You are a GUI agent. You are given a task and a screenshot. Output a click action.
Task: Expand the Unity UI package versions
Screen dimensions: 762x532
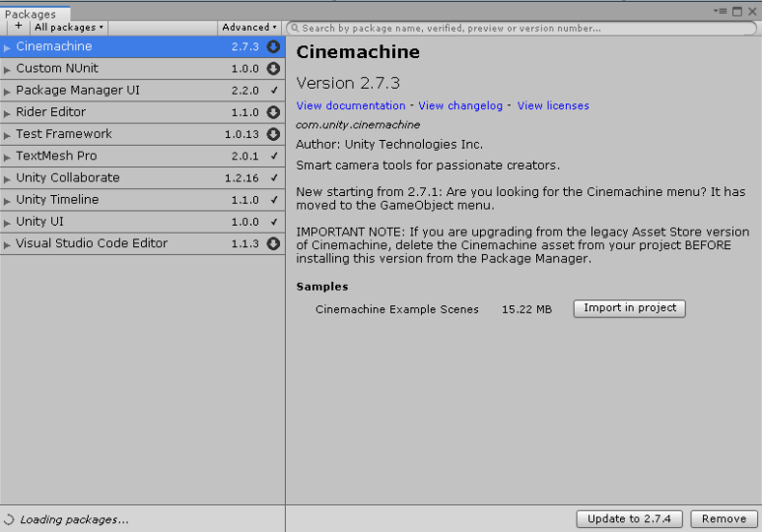click(x=7, y=223)
